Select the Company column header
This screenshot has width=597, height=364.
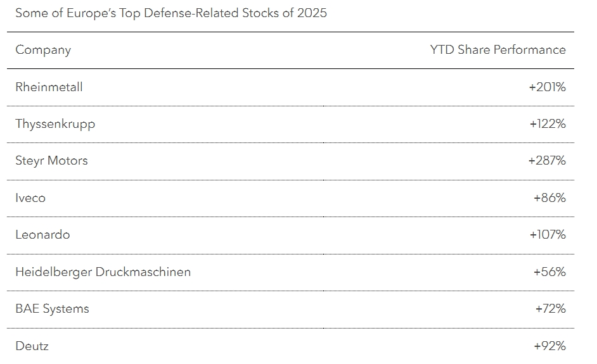[43, 50]
